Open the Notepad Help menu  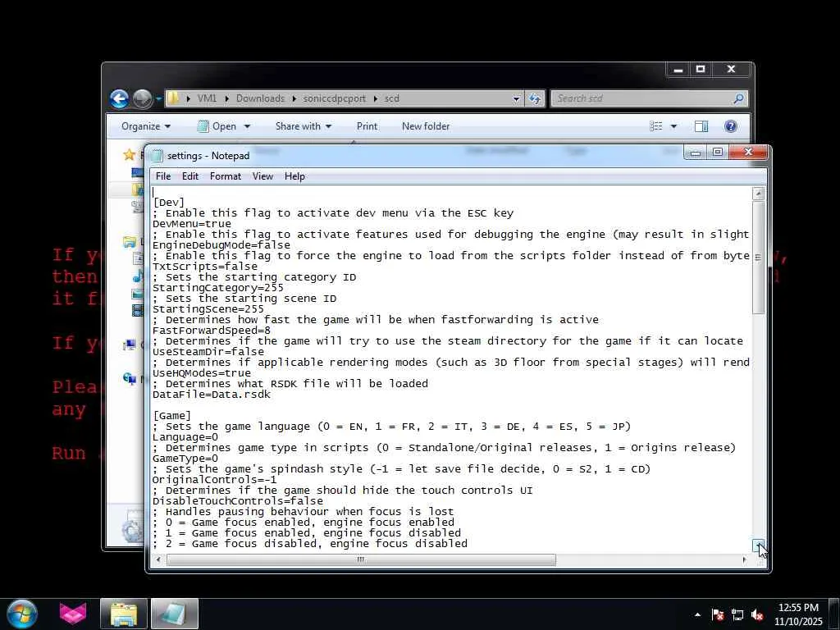[x=294, y=176]
